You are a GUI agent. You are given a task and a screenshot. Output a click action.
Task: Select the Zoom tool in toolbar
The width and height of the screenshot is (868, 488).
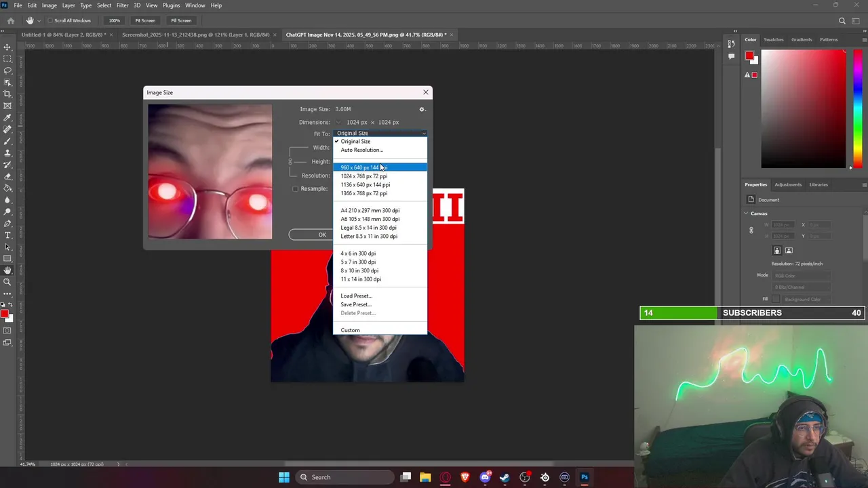pos(7,282)
